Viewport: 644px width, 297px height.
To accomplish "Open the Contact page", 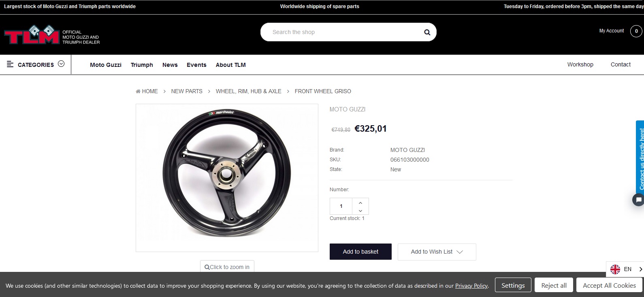I will [x=621, y=64].
